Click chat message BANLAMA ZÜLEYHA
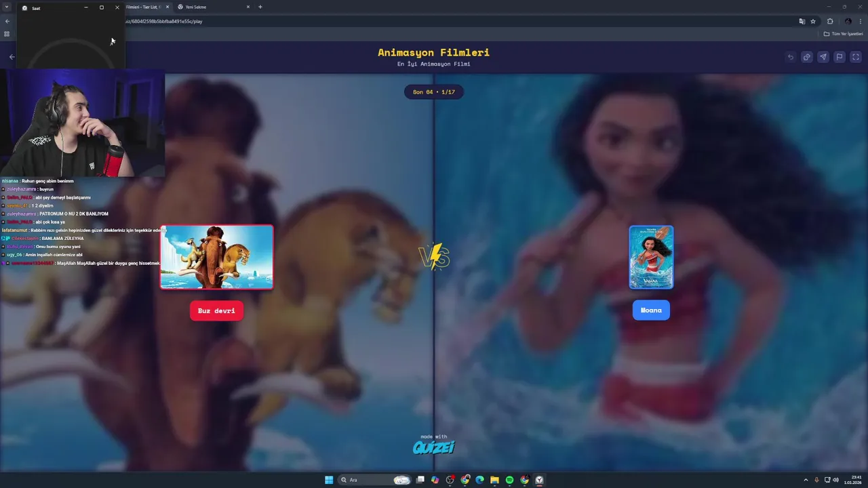This screenshot has height=488, width=868. [62, 239]
